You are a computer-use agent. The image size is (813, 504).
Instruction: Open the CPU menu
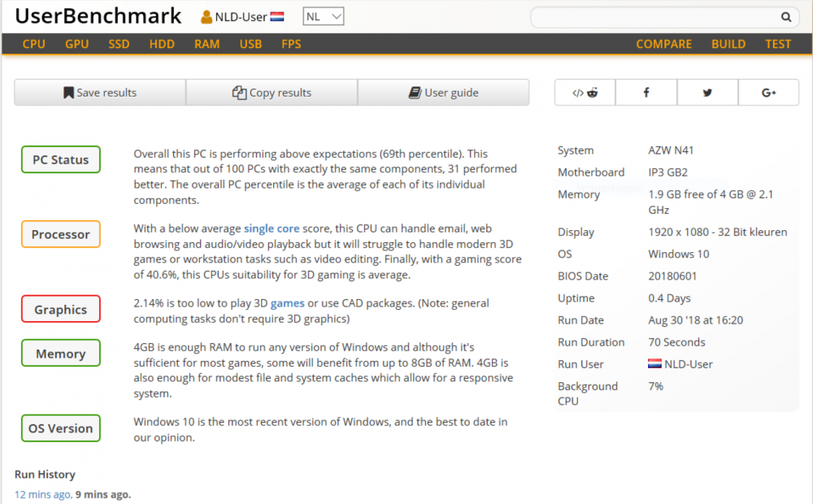coord(34,44)
